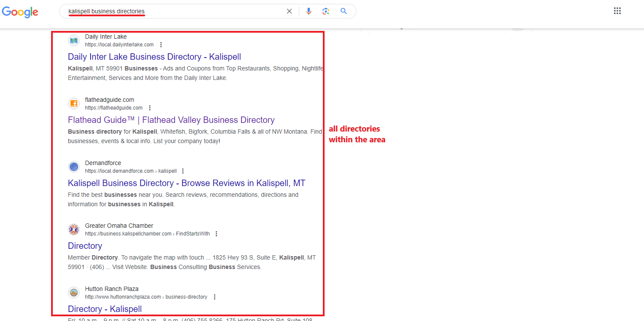Image resolution: width=644 pixels, height=321 pixels.
Task: Click the business.kalispellchamber.com › FindStartsWith URL
Action: [148, 234]
